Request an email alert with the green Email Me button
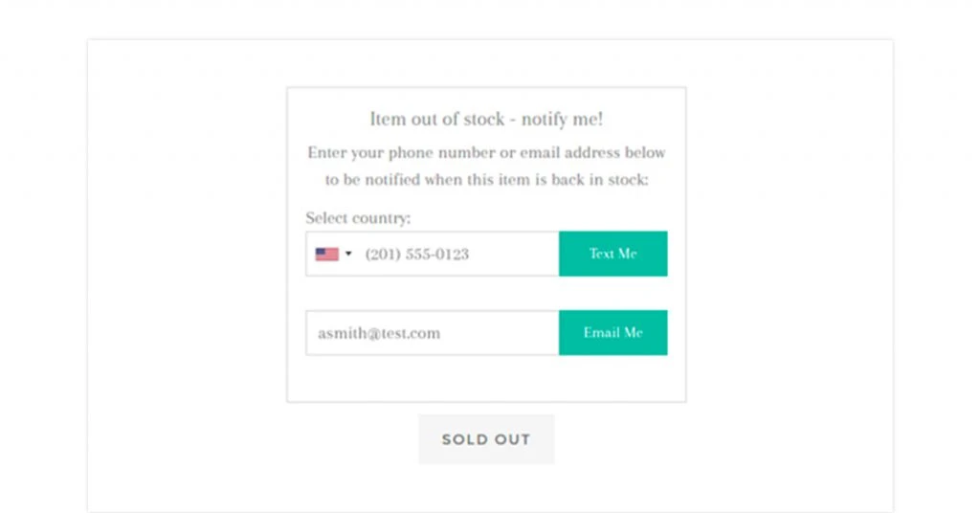The width and height of the screenshot is (980, 513). pyautogui.click(x=613, y=333)
